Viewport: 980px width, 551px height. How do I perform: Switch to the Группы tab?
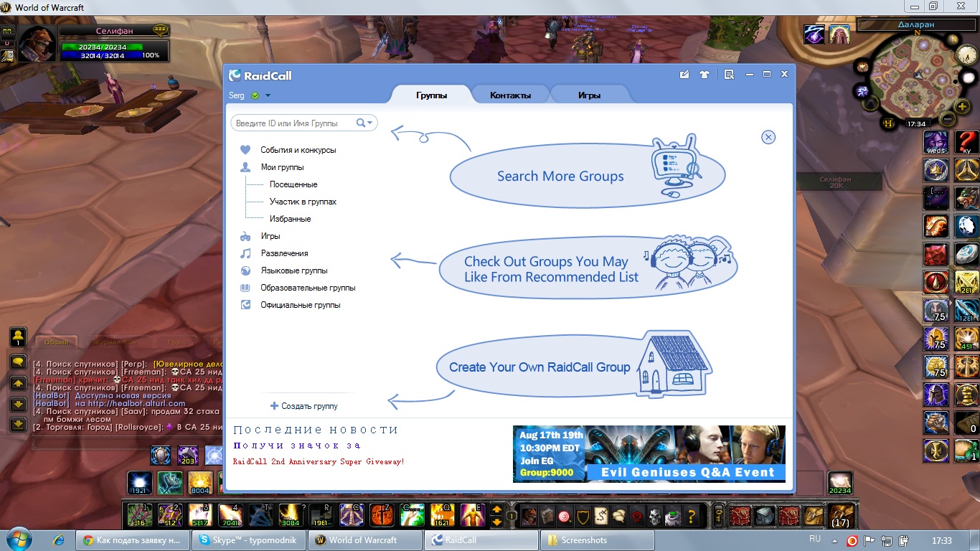[431, 95]
